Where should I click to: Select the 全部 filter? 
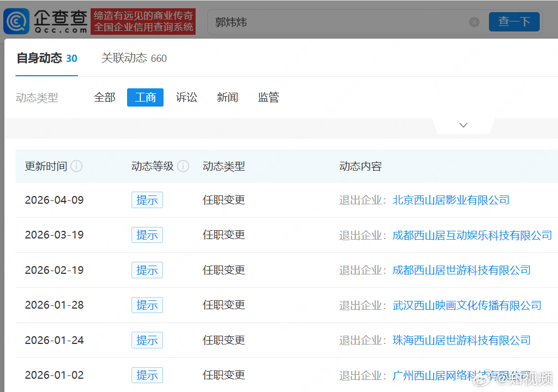pyautogui.click(x=104, y=98)
